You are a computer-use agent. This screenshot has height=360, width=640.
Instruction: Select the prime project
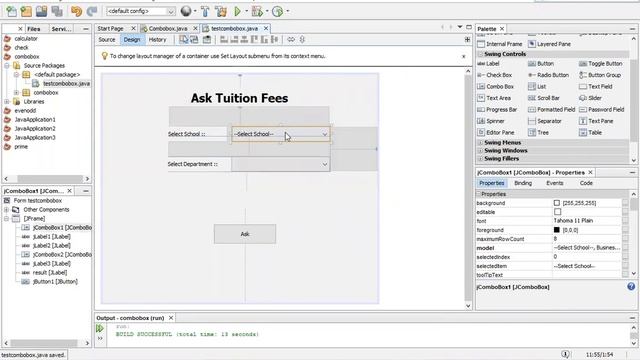click(x=21, y=147)
